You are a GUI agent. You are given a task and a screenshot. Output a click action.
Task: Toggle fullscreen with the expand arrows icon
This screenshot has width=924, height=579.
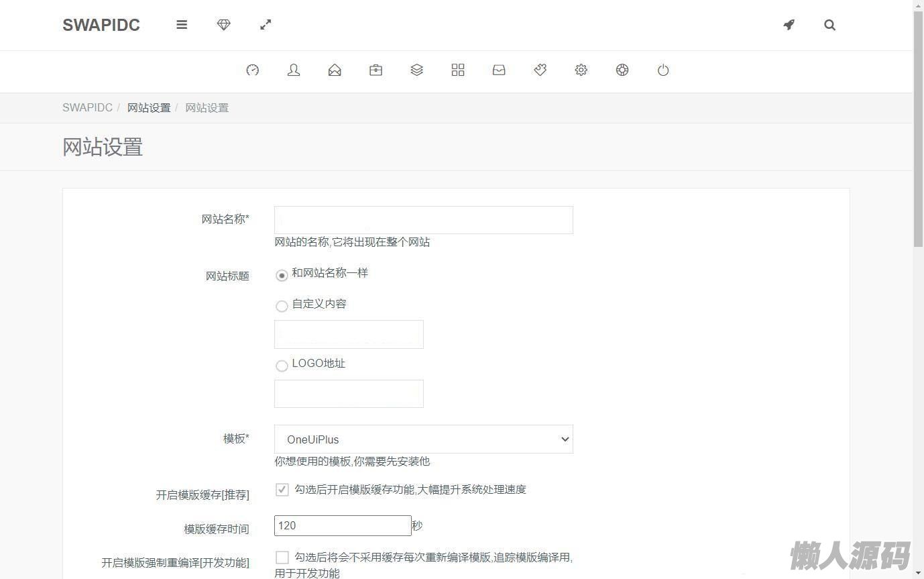[x=266, y=25]
